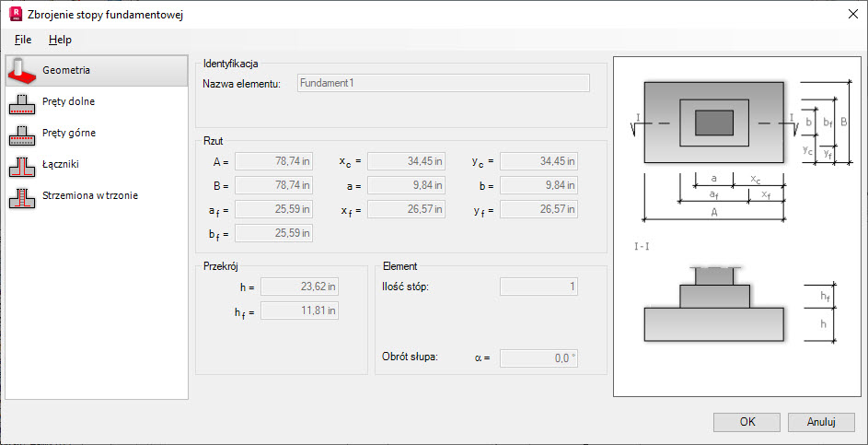Image resolution: width=868 pixels, height=445 pixels.
Task: Click the Obrót słupa angle field
Action: (x=538, y=358)
